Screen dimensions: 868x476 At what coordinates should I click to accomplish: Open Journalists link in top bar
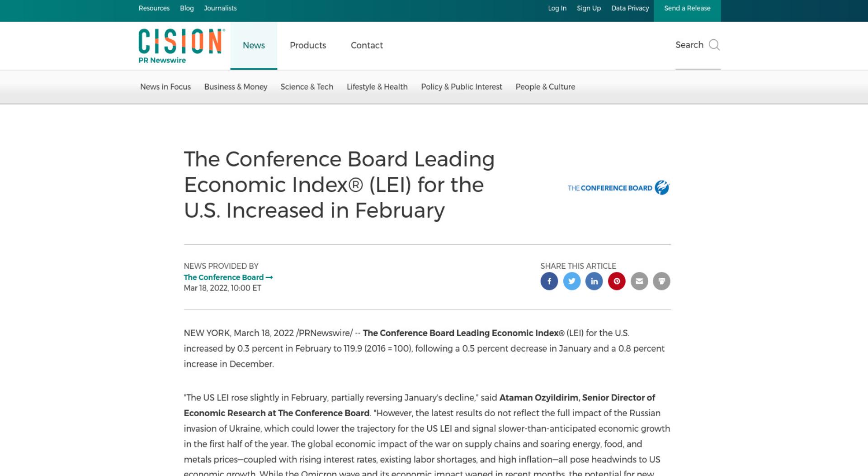coord(220,8)
